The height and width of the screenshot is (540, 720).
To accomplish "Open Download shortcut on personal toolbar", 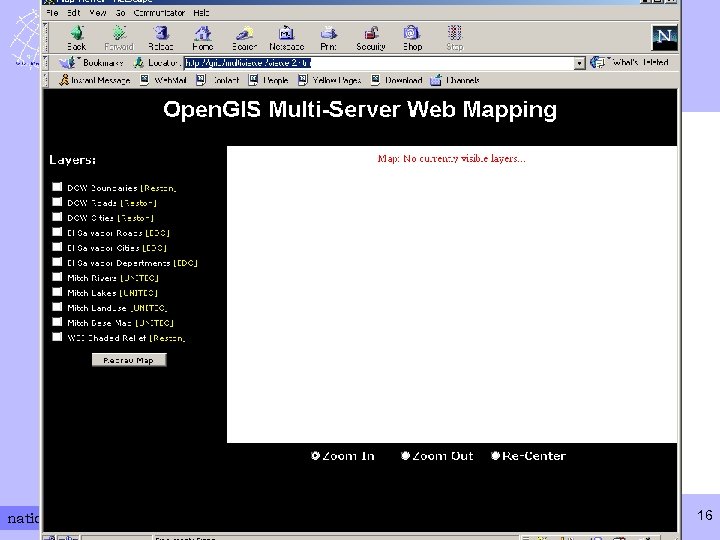I will point(397,80).
